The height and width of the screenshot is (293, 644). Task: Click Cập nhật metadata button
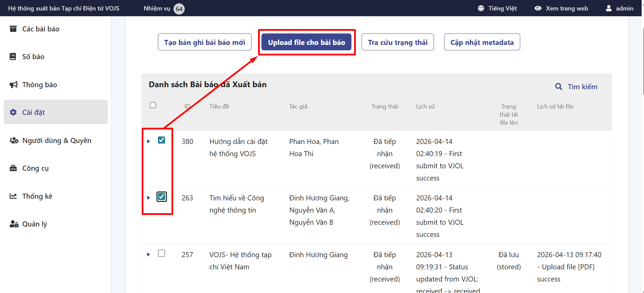click(x=482, y=42)
